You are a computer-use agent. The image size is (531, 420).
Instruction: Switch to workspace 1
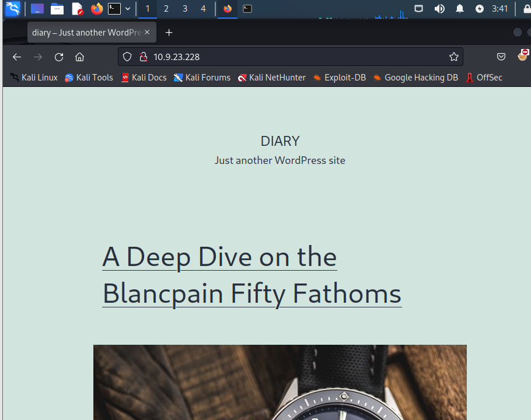point(148,9)
